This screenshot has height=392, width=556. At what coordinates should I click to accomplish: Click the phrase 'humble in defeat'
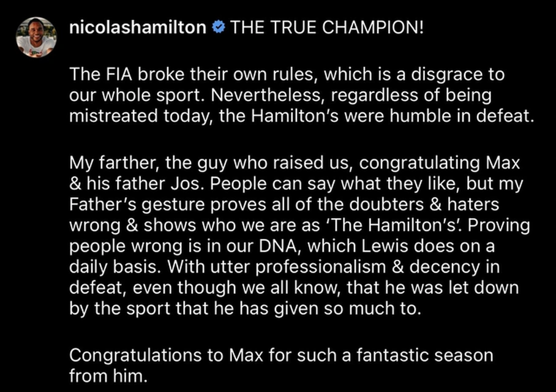(461, 116)
